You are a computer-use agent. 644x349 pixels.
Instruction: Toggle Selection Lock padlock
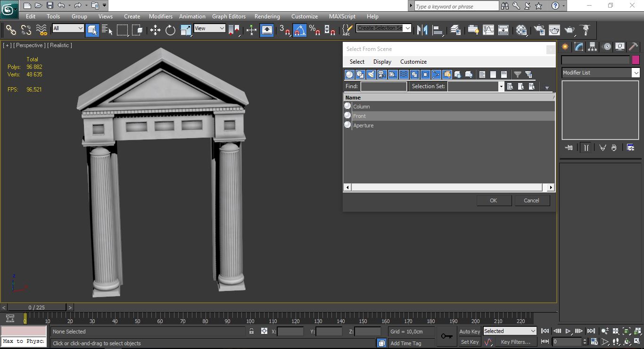(251, 331)
